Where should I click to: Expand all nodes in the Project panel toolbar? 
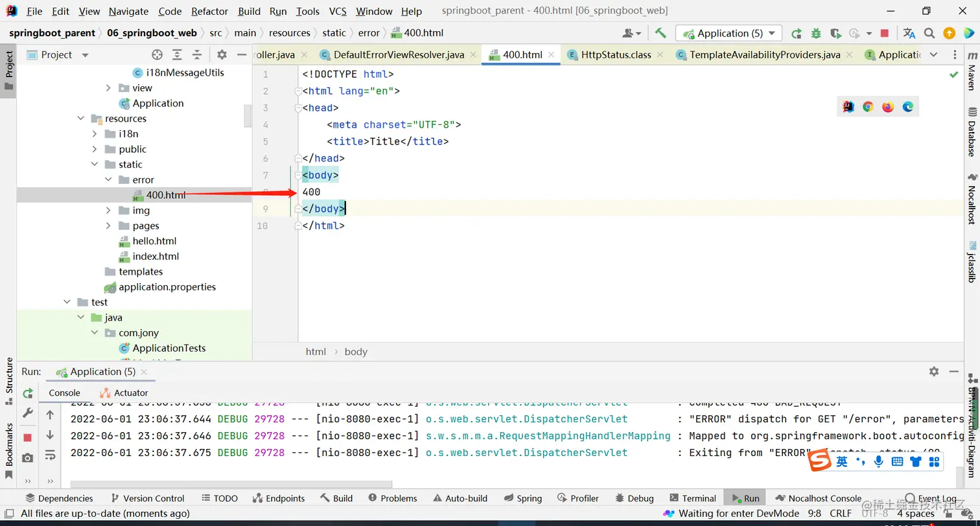[x=176, y=55]
